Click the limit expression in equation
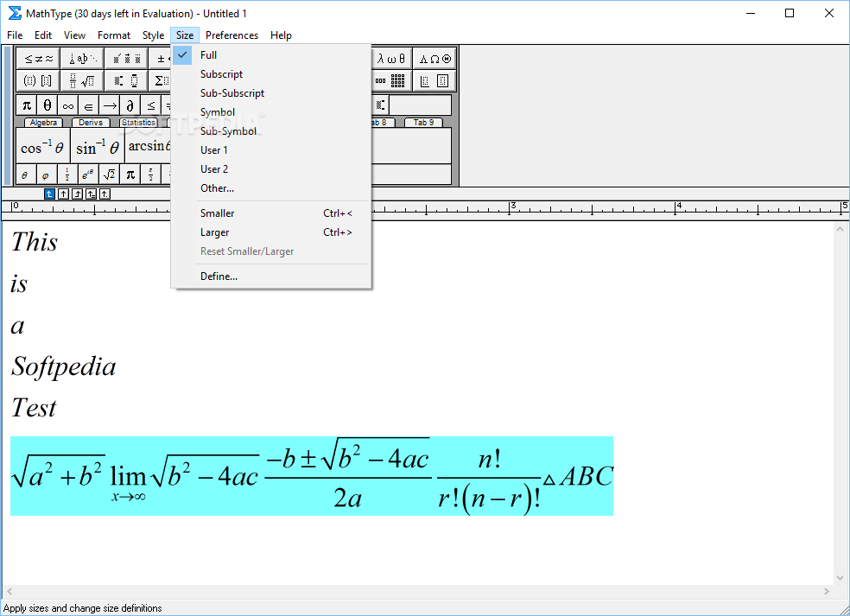The image size is (850, 616). point(128,482)
